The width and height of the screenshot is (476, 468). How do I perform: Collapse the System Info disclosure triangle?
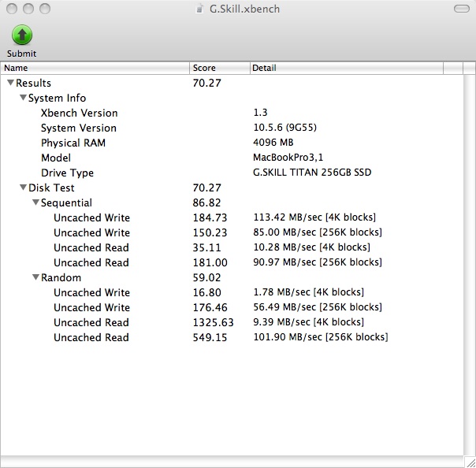click(23, 98)
